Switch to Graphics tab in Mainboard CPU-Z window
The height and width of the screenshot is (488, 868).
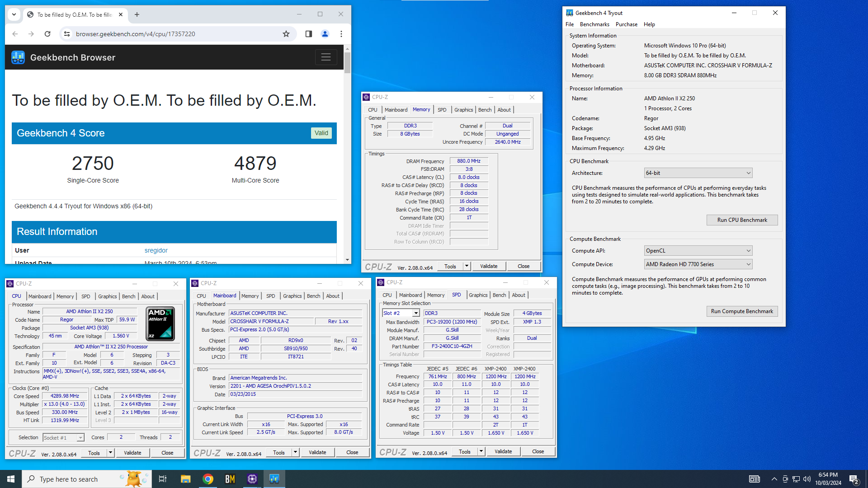tap(292, 296)
